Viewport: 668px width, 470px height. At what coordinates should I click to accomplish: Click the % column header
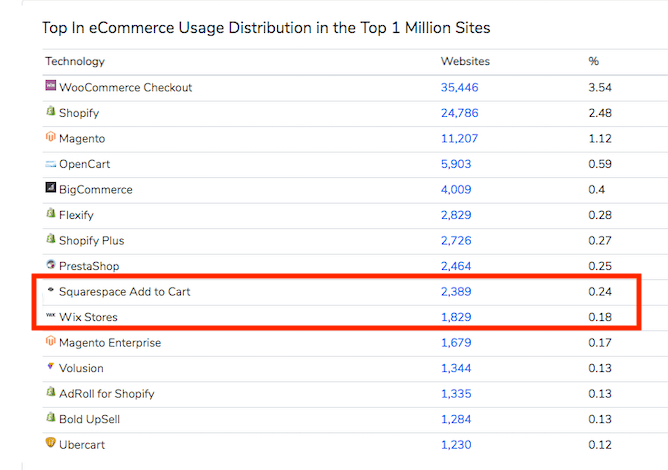coord(593,61)
